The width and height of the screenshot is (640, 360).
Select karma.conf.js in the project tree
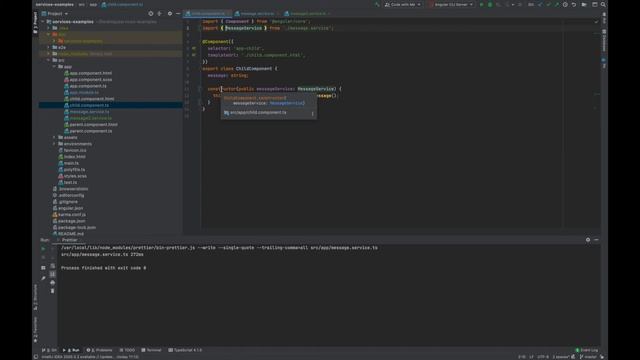tap(72, 215)
